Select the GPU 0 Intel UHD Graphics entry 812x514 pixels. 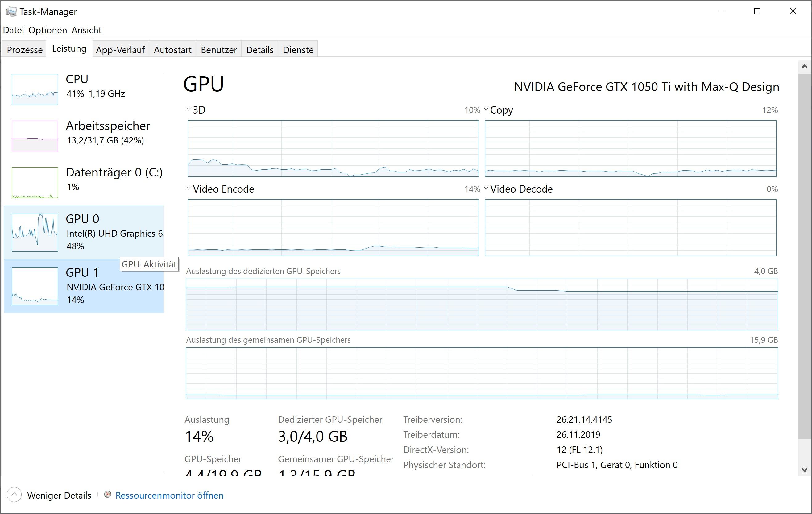click(84, 232)
